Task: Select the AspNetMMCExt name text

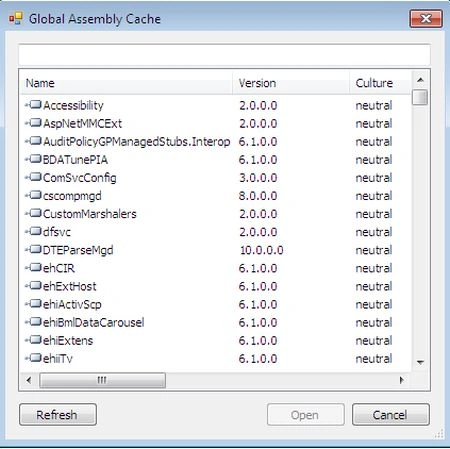Action: pyautogui.click(x=82, y=124)
